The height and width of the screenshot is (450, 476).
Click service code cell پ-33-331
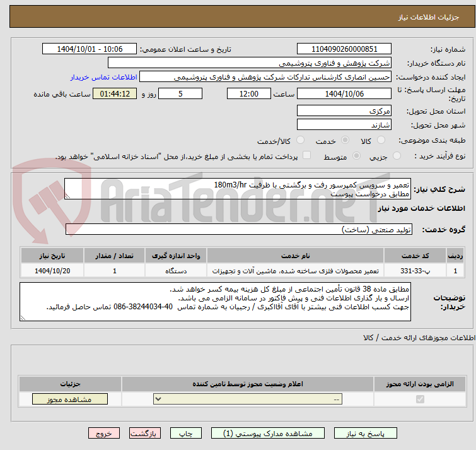(x=415, y=270)
